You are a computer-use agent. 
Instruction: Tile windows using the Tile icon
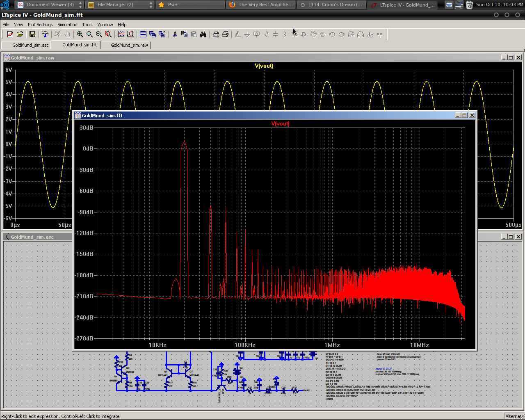[143, 34]
